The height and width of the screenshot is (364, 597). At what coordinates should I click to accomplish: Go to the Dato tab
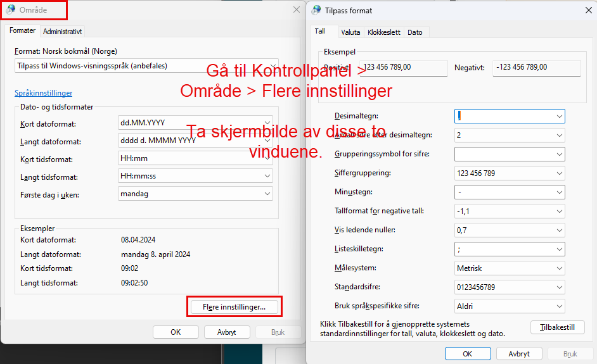click(x=415, y=32)
